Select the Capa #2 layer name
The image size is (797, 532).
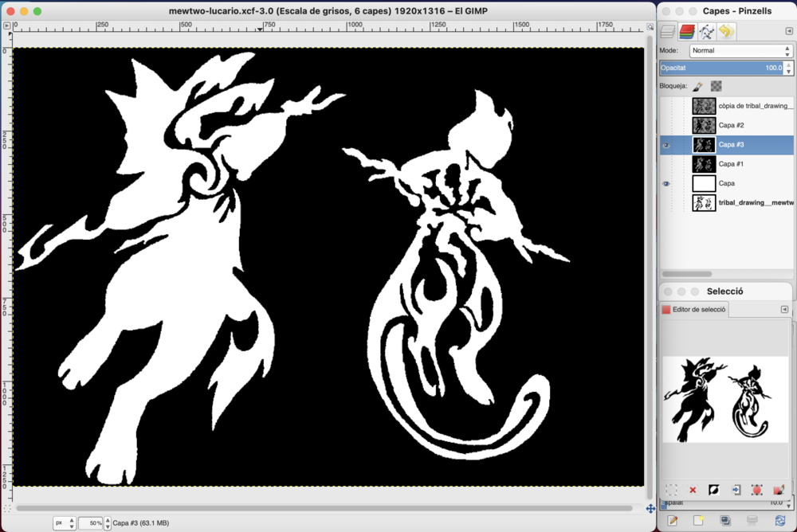(x=731, y=125)
